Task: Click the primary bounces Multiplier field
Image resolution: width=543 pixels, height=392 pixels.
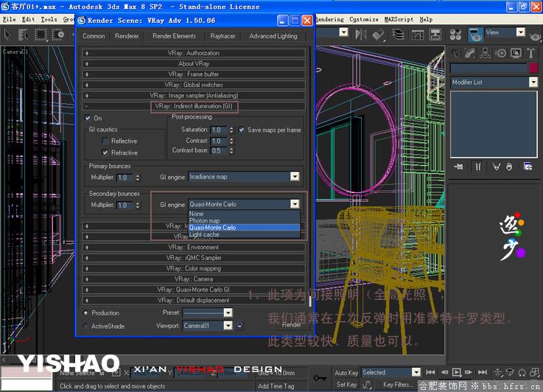Action: [x=125, y=178]
